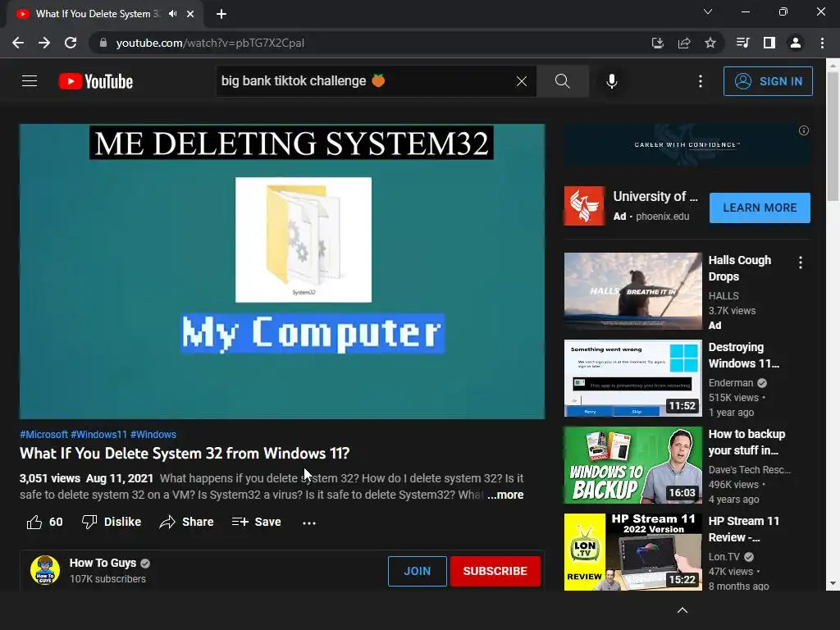Click Lon.TV channel name

click(724, 557)
